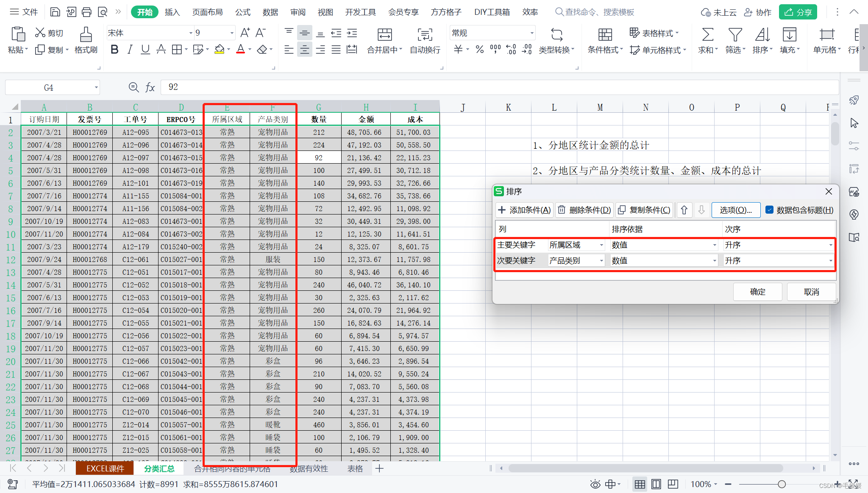Screen dimensions: 868x493
Task: Toggle bold formatting button
Action: tap(114, 50)
